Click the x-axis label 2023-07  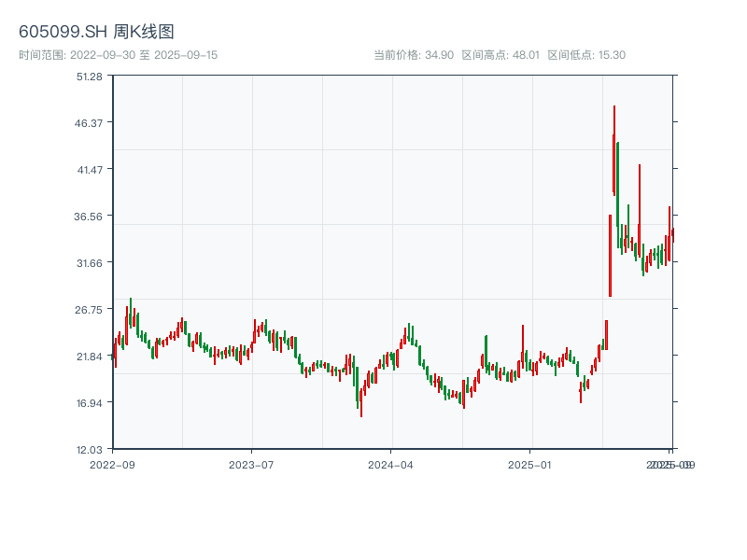coord(251,465)
